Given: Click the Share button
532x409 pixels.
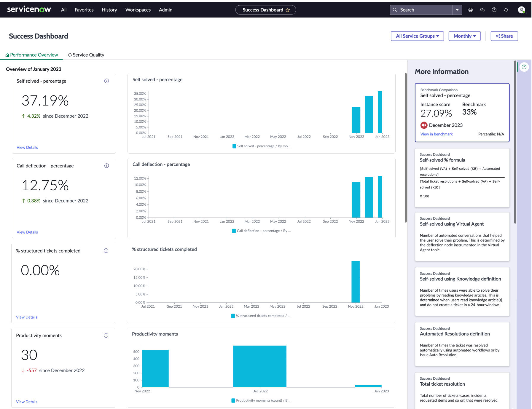Looking at the screenshot, I should (x=504, y=36).
